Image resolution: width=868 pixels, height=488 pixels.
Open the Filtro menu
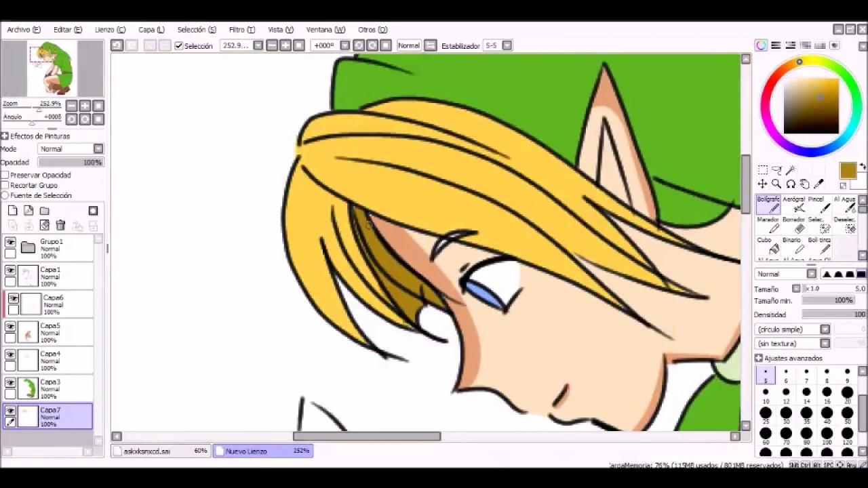click(x=242, y=30)
